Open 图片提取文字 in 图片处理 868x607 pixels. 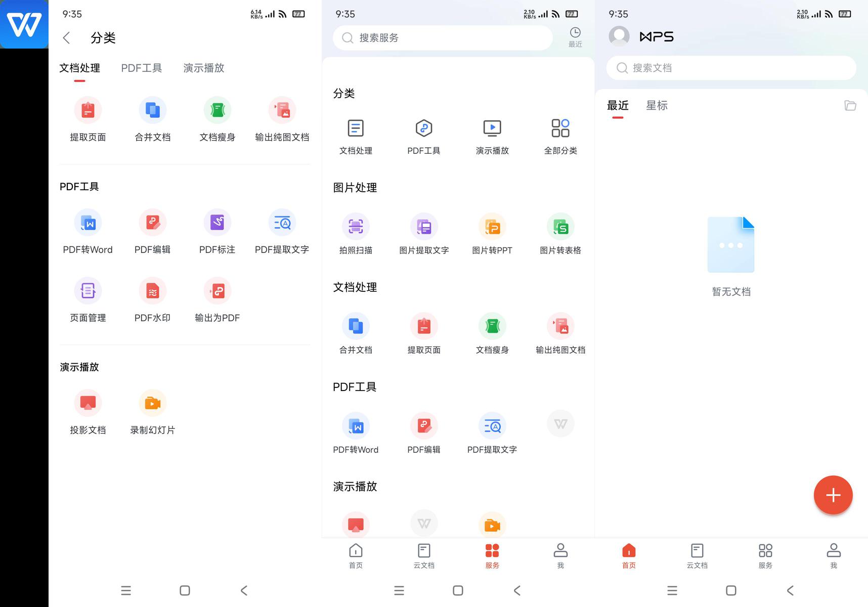pos(424,234)
